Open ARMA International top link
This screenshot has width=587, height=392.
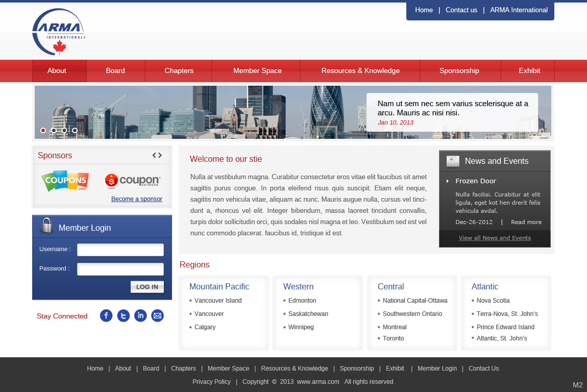(x=519, y=10)
